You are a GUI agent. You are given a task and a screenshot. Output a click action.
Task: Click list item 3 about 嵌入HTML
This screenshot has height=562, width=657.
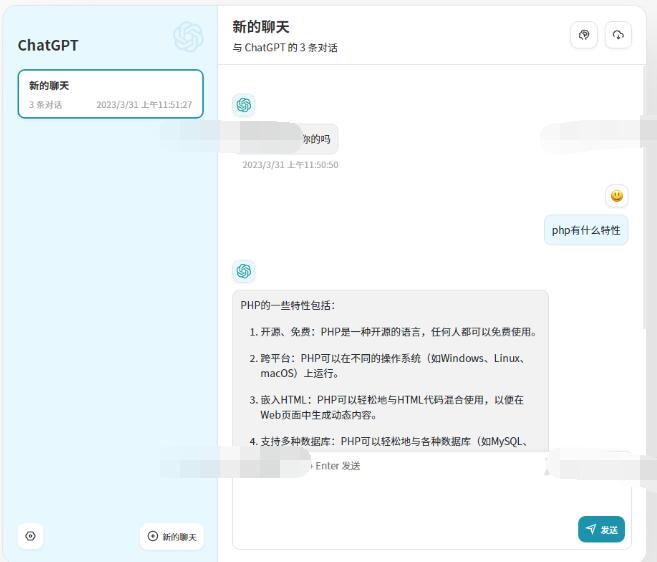pyautogui.click(x=386, y=407)
